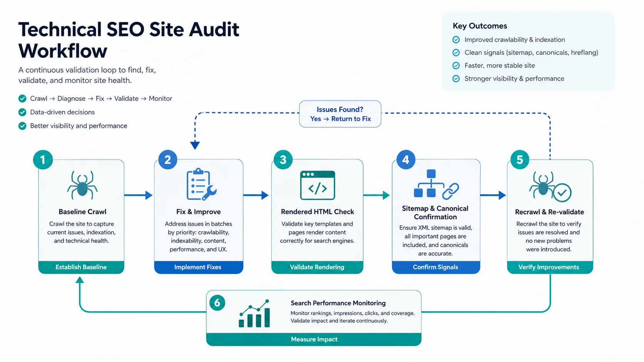The height and width of the screenshot is (362, 644).
Task: Select the Sitemap & Canonical Confirmation heading
Action: click(x=435, y=212)
